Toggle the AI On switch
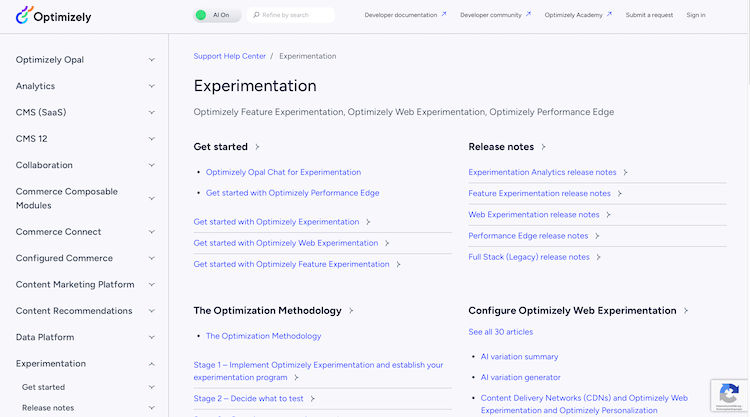The width and height of the screenshot is (750, 417). point(217,15)
